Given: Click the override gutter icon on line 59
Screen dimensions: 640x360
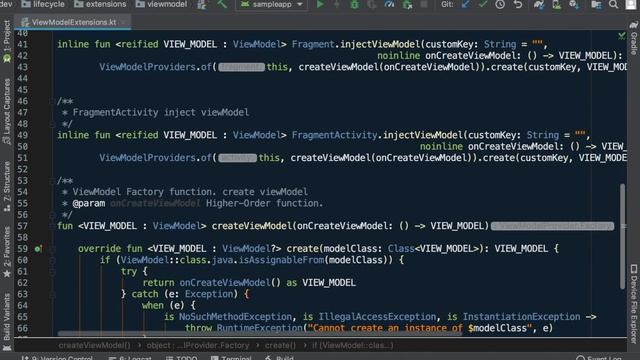Looking at the screenshot, I should coord(38,249).
